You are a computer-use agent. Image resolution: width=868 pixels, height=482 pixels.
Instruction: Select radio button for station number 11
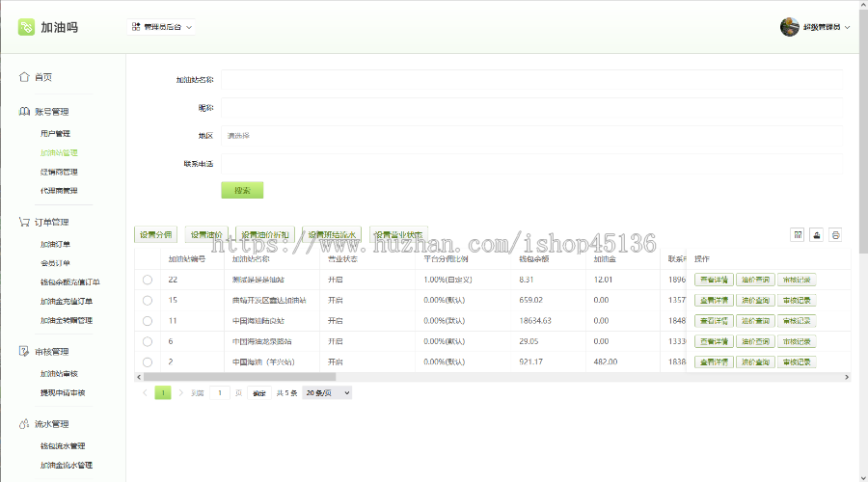pos(148,320)
